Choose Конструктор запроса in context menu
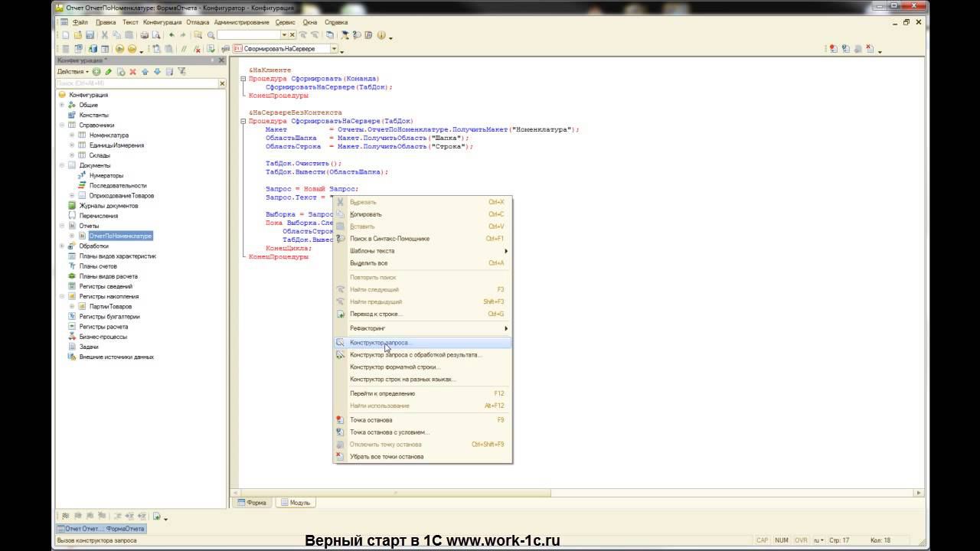The height and width of the screenshot is (551, 980). click(x=381, y=343)
